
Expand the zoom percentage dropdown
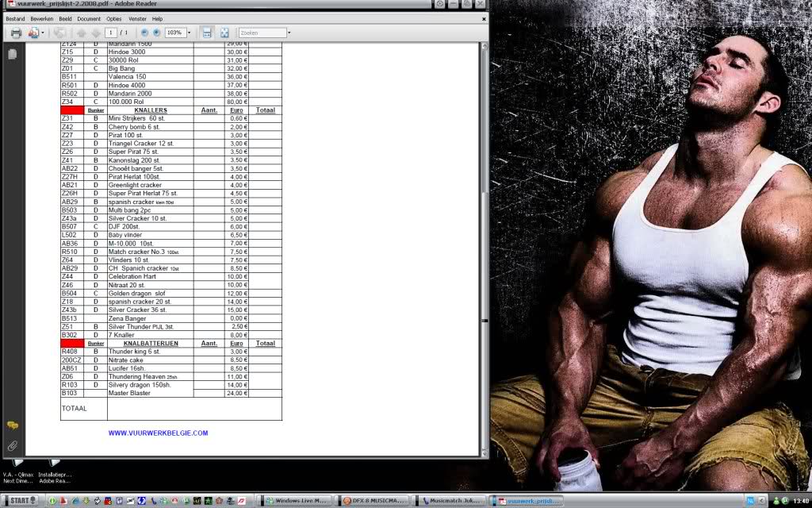[x=189, y=33]
